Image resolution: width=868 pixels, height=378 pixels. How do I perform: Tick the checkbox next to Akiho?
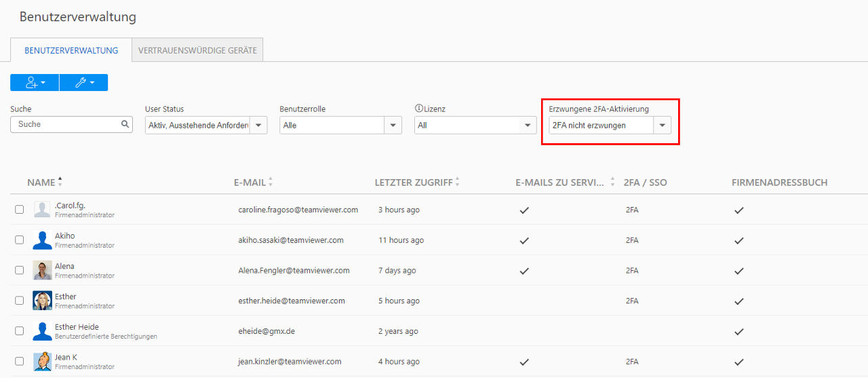click(20, 240)
